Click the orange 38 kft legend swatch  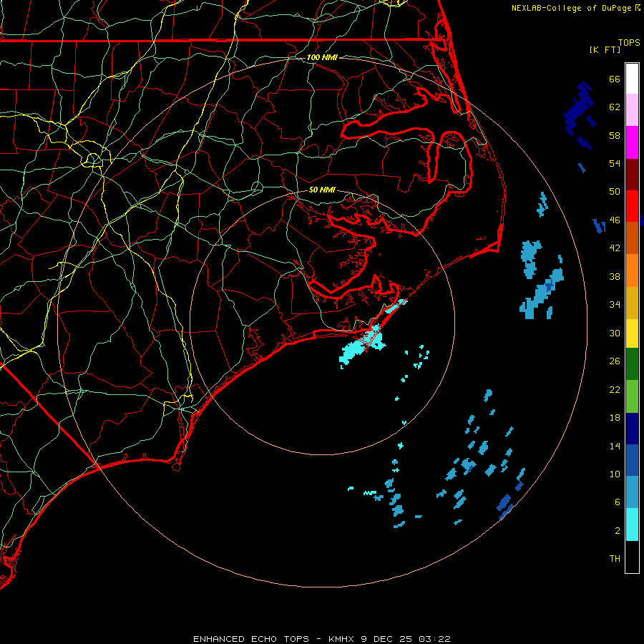pos(632,270)
